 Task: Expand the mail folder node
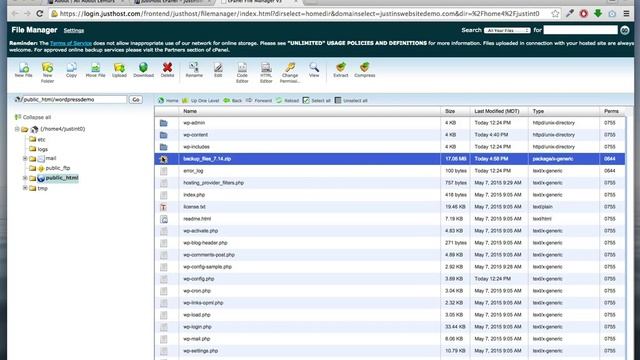point(25,158)
